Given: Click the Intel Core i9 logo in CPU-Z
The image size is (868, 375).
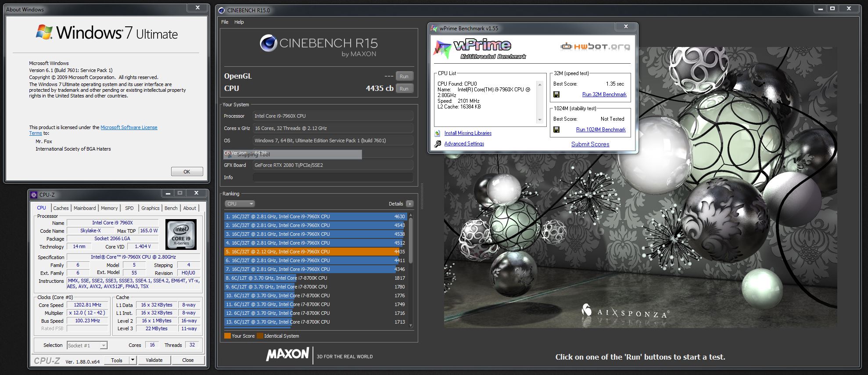Looking at the screenshot, I should [181, 235].
